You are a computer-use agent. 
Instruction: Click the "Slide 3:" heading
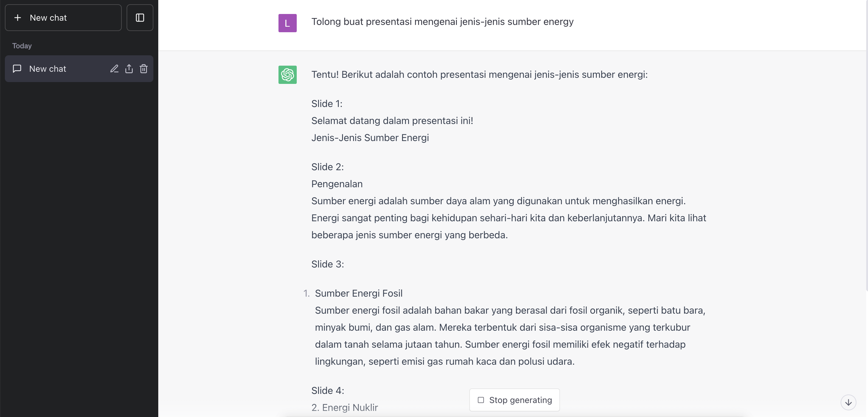tap(327, 264)
